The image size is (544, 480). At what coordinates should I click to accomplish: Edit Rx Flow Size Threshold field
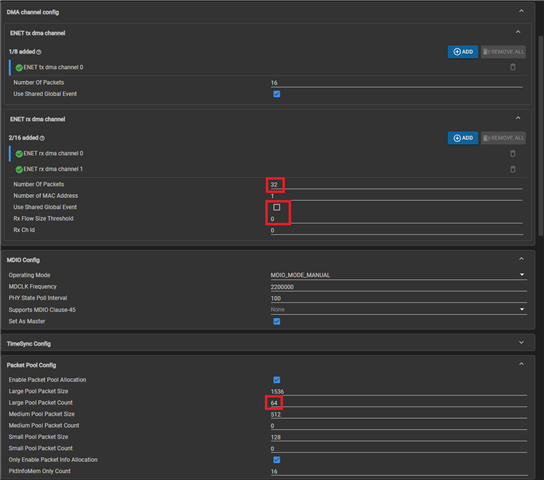tap(396, 219)
